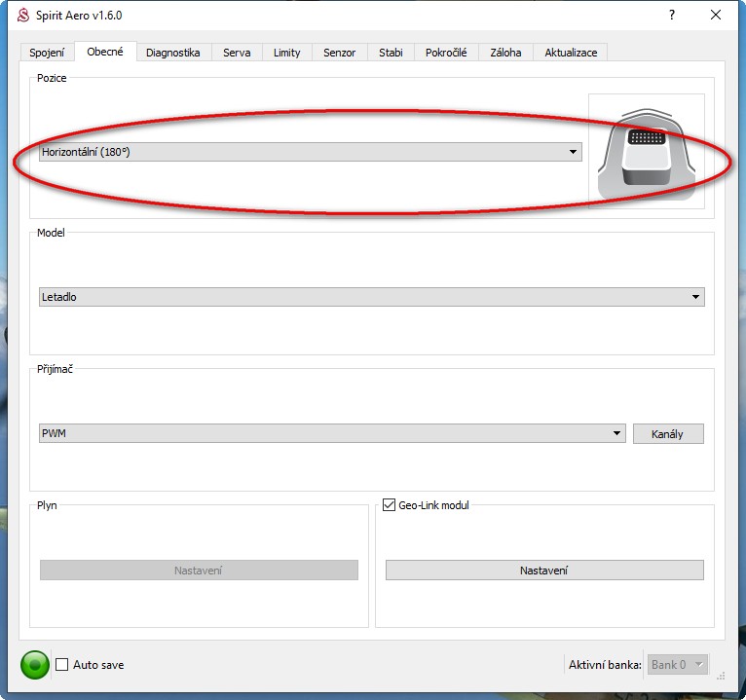The image size is (746, 700).
Task: Click the unit orientation preview image
Action: click(x=646, y=151)
